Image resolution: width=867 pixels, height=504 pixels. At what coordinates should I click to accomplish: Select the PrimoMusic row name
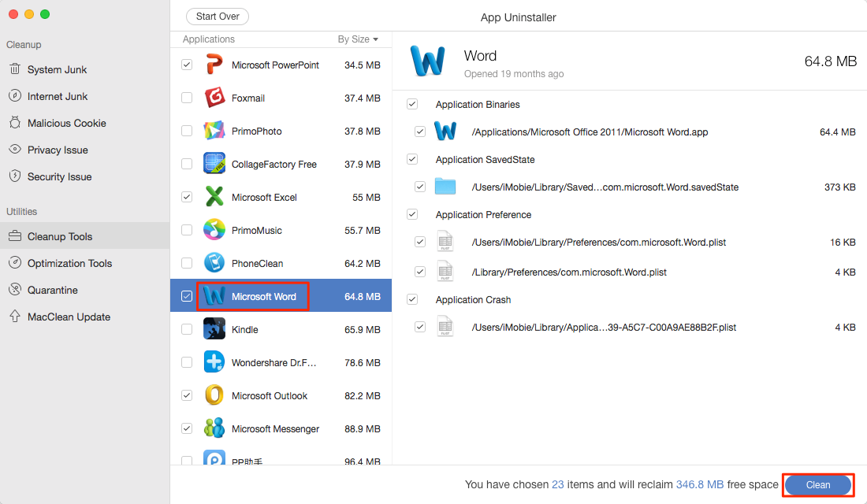click(x=257, y=231)
